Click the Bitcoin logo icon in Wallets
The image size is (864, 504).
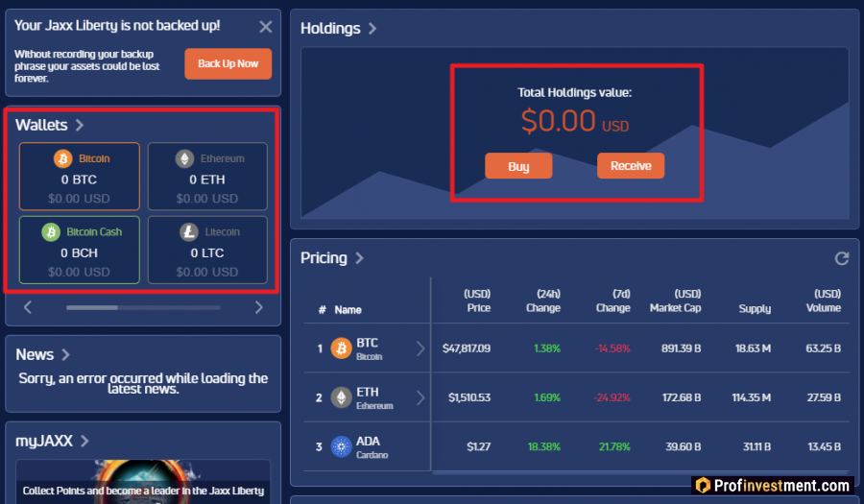coord(62,158)
